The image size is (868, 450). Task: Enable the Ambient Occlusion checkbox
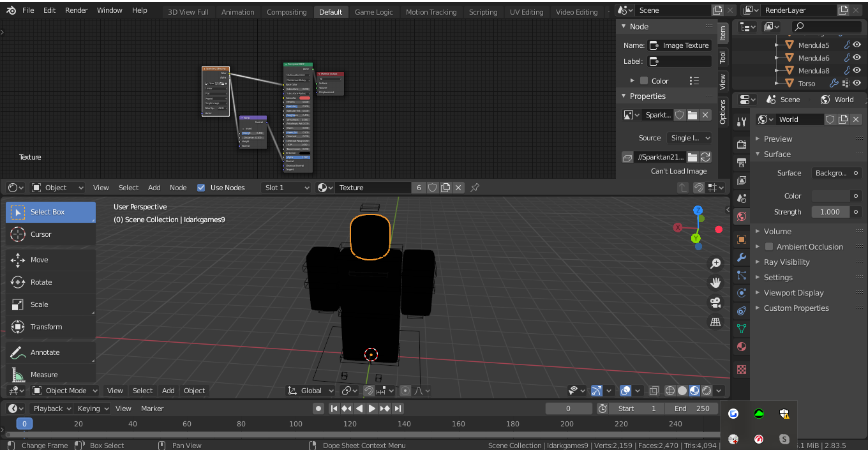click(x=769, y=247)
